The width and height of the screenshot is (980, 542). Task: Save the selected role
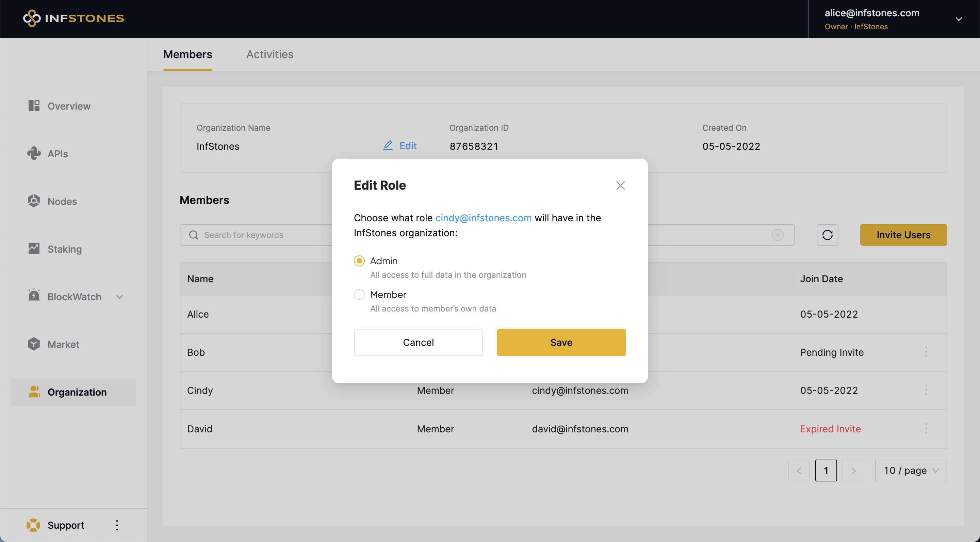coord(561,342)
